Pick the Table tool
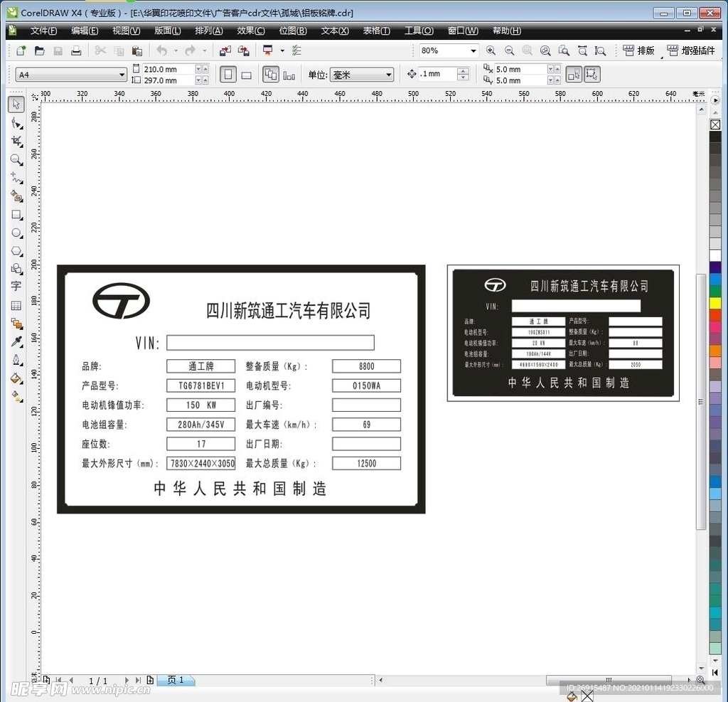728x702 pixels. (16, 305)
